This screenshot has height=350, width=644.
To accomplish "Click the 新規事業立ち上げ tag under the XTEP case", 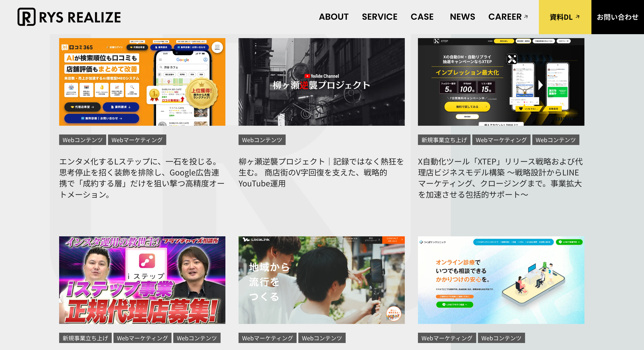I will coord(444,140).
